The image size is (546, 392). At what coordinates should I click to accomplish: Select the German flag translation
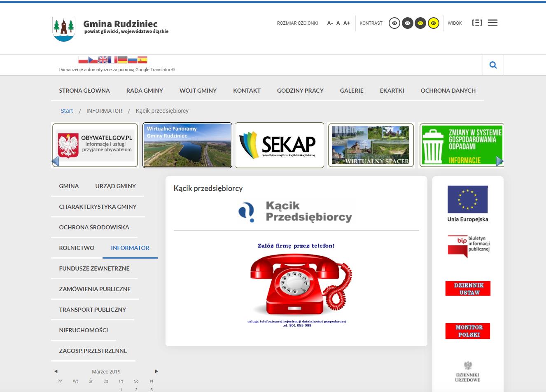[122, 60]
